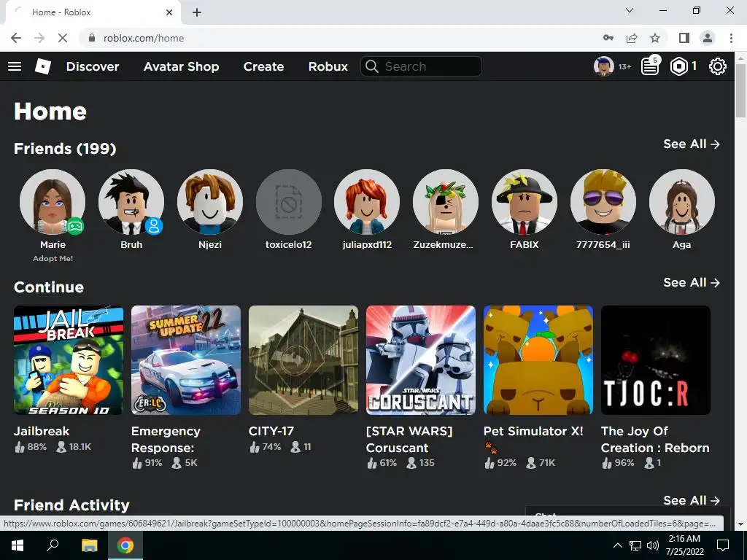Click the share page icon
This screenshot has height=560, width=747.
click(x=632, y=38)
